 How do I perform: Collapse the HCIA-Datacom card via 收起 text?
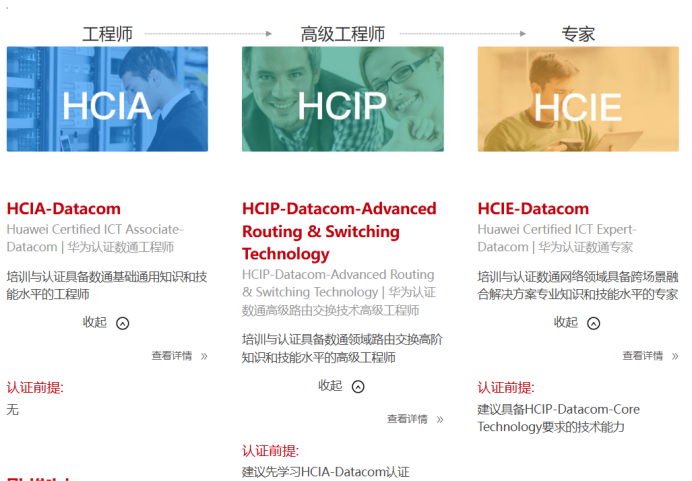pos(94,322)
